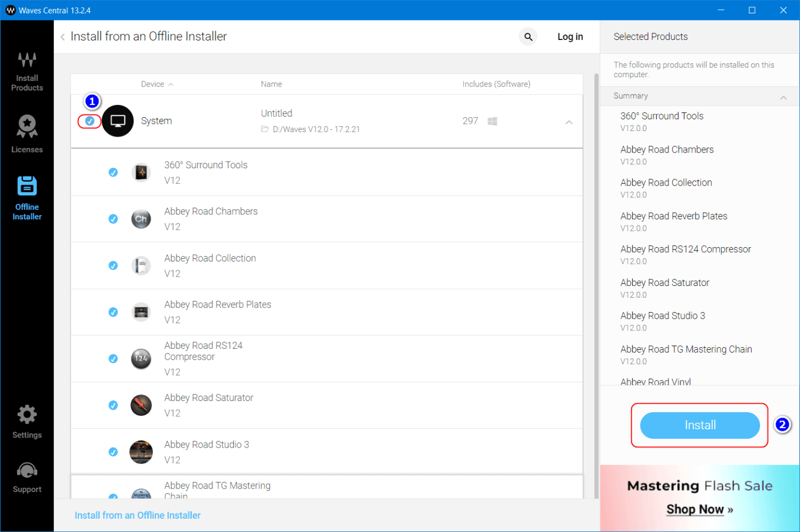Screen dimensions: 800x532
Task: Uncheck Abbey Road Chambers checkbox
Action: pos(113,219)
